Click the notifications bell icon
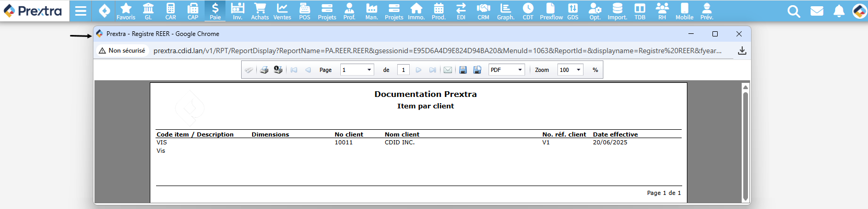This screenshot has width=868, height=209. [839, 11]
